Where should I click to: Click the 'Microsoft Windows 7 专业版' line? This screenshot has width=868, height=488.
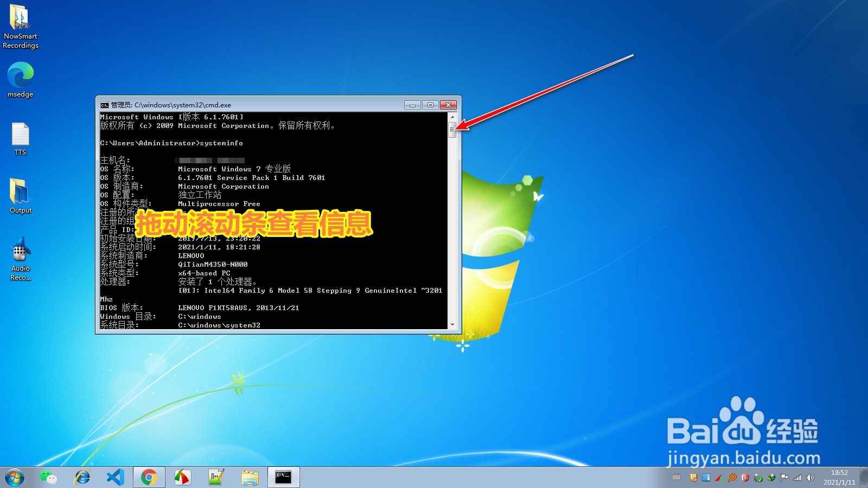tap(234, 169)
